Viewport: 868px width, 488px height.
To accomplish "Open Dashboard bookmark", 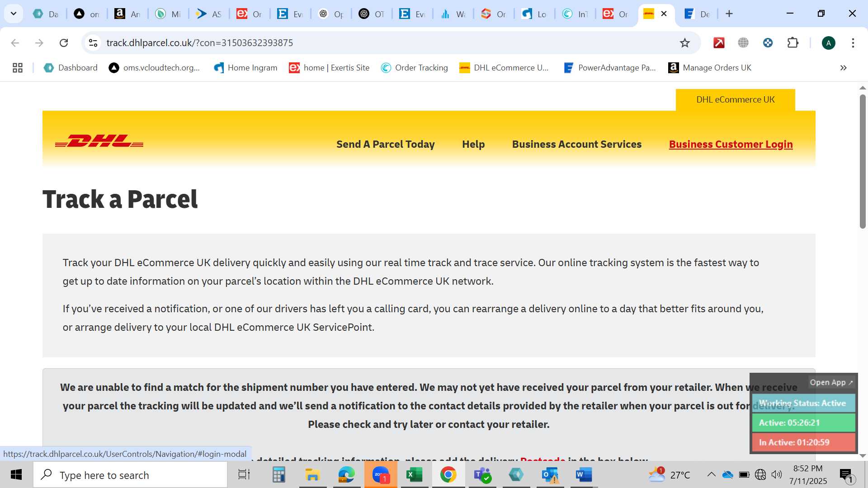I will [x=71, y=68].
